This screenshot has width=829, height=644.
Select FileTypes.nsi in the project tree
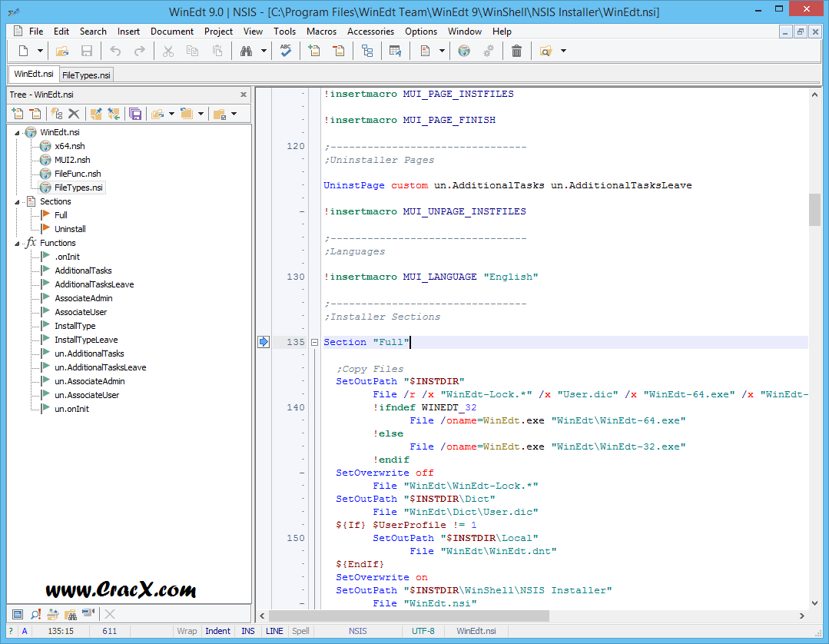[78, 188]
